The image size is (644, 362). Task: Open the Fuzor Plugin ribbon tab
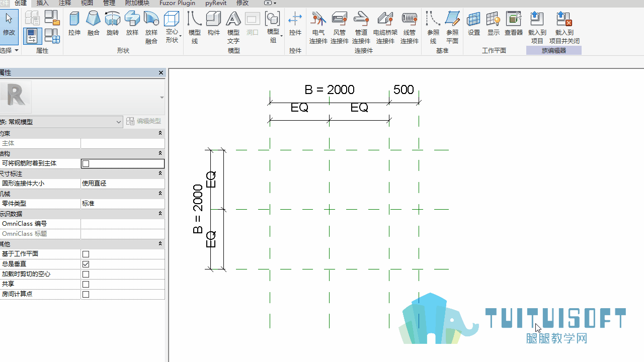click(x=177, y=3)
